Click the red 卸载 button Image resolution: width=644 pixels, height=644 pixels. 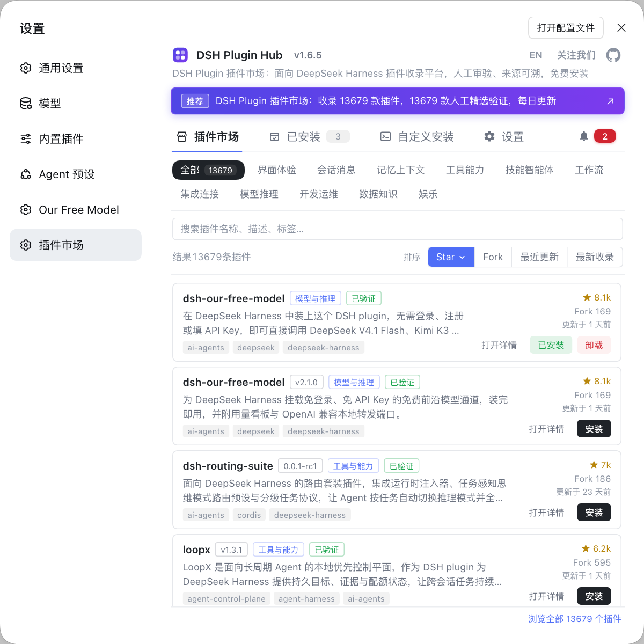coord(594,345)
